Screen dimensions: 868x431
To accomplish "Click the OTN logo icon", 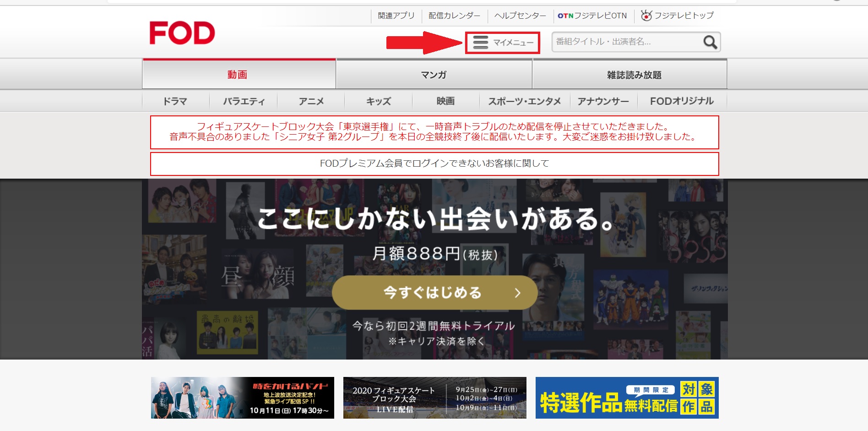I will (565, 16).
